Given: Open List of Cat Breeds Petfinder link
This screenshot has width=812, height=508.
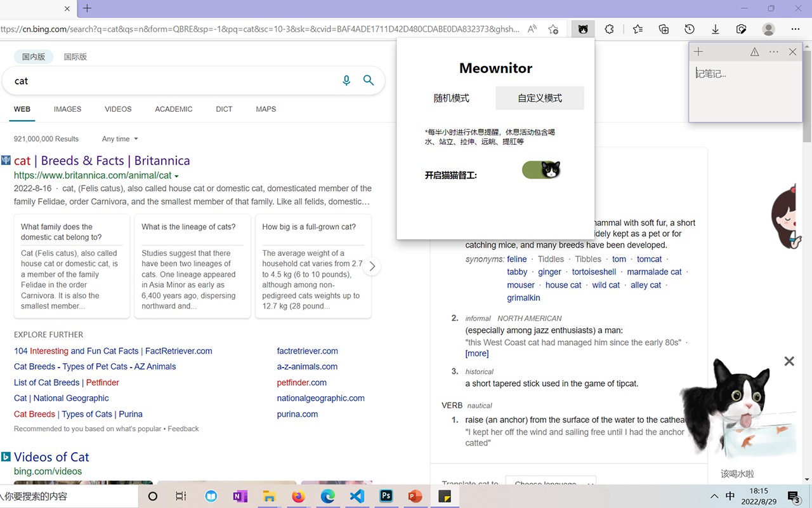Looking at the screenshot, I should (67, 383).
